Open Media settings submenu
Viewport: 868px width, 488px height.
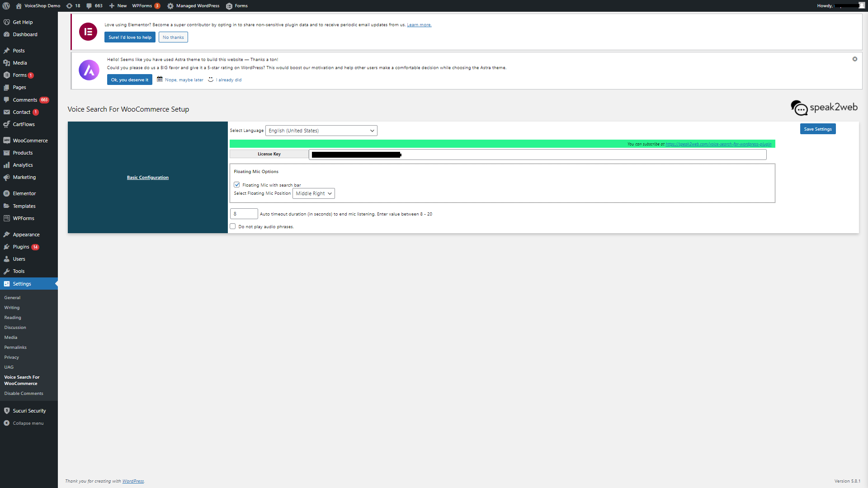point(11,338)
